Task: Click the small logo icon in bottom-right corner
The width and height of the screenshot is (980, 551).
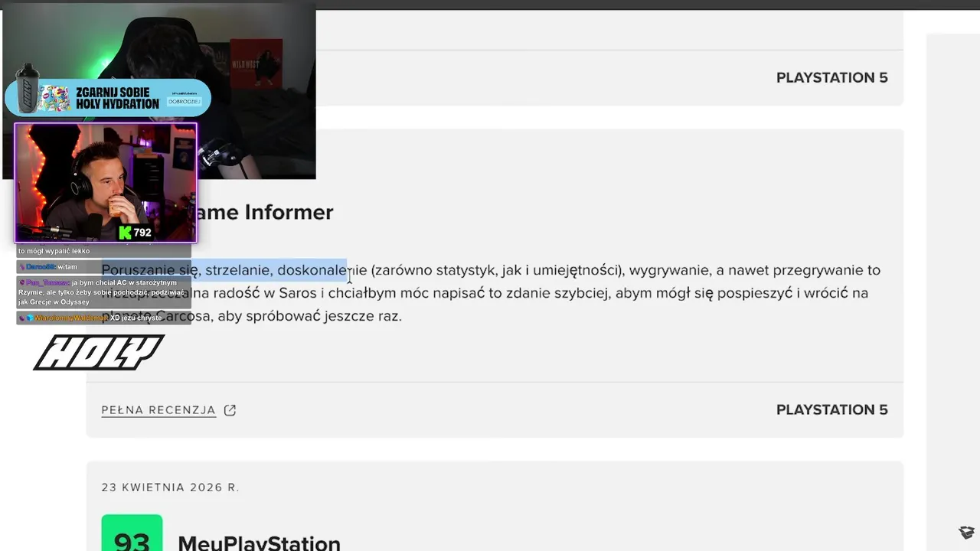Action: pos(966,533)
